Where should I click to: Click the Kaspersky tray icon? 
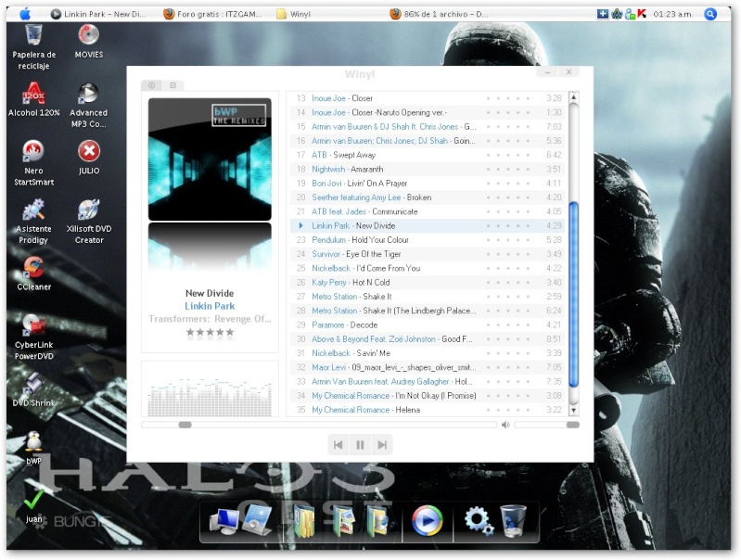click(x=642, y=14)
